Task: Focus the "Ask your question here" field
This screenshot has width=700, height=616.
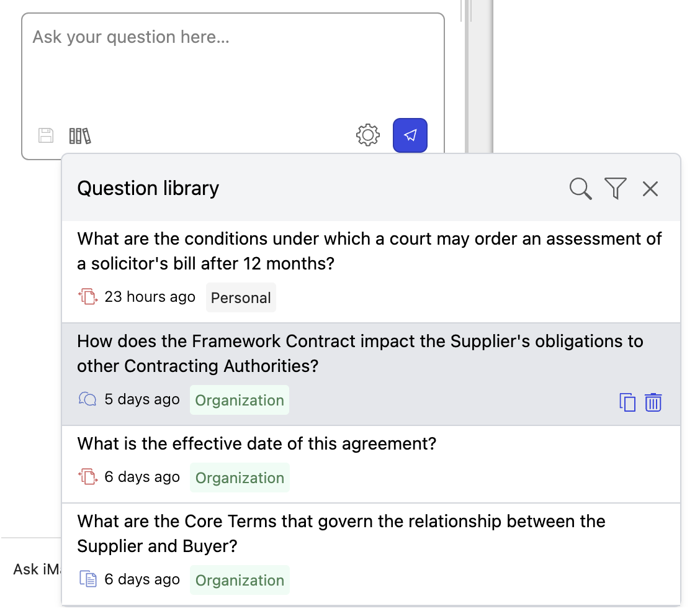Action: 233,68
